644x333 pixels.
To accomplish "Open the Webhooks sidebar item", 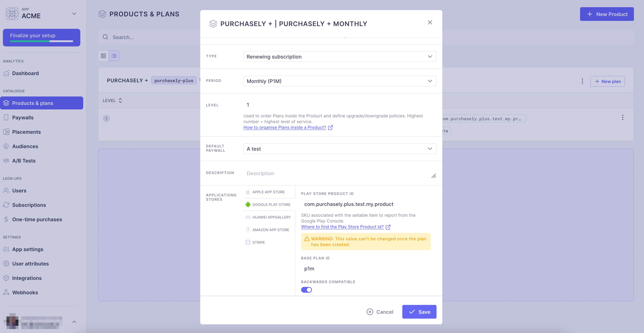I will point(25,292).
